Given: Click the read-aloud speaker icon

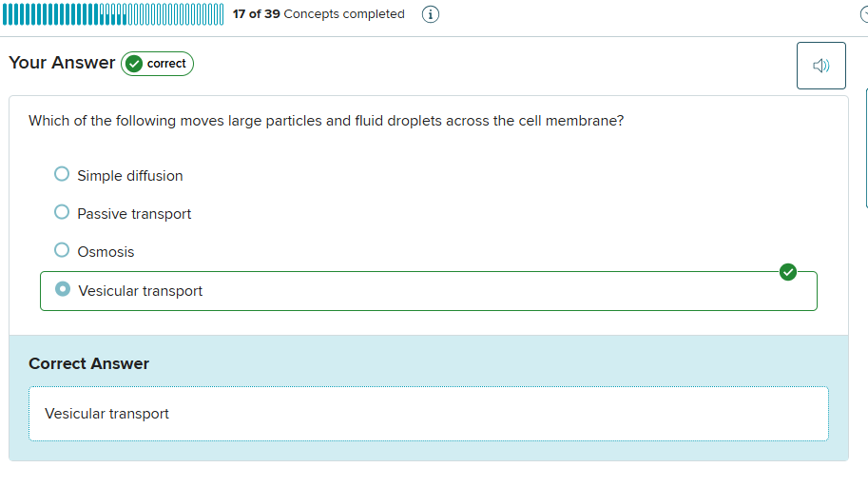Looking at the screenshot, I should 820,66.
